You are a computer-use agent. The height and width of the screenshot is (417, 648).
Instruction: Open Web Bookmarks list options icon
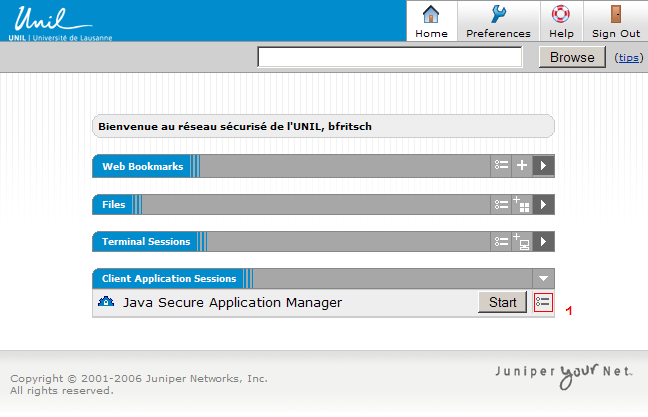point(502,166)
